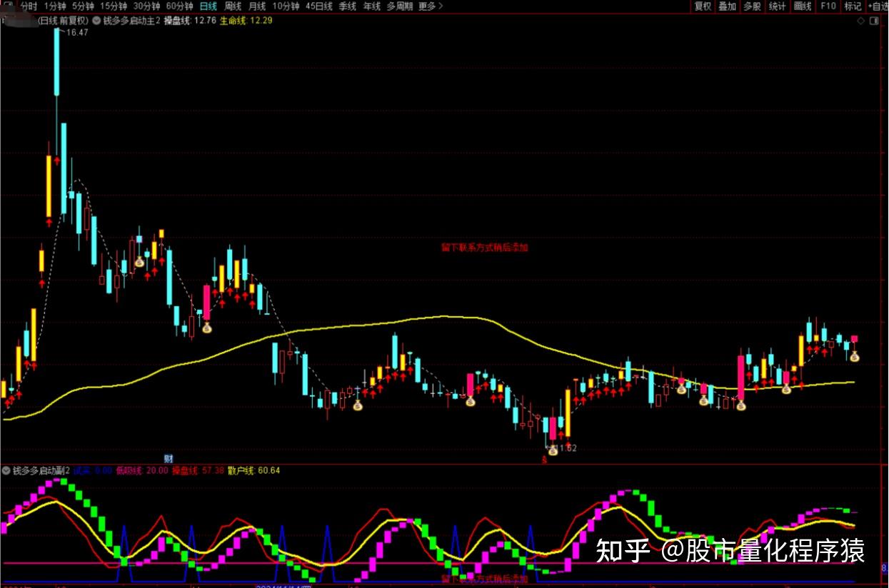
Task: Click the 钱多多启动副2 sub-indicator name
Action: pos(41,470)
